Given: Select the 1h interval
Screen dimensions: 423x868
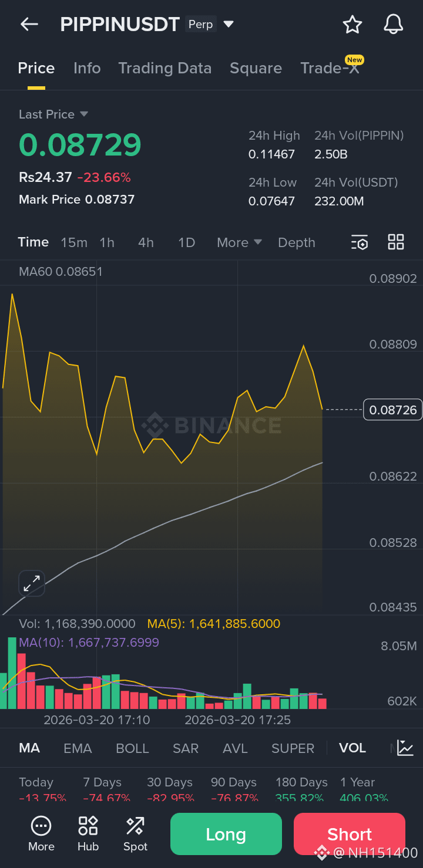Looking at the screenshot, I should tap(107, 242).
